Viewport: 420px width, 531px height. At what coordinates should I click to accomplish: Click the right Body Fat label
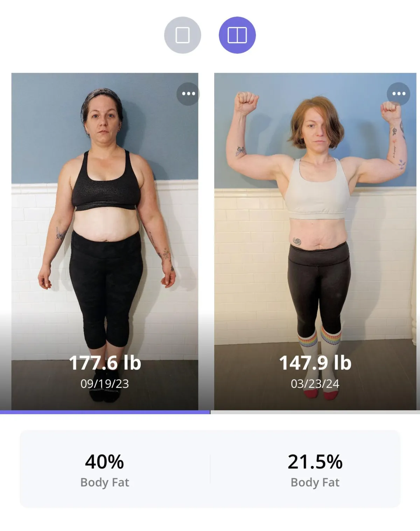(315, 482)
